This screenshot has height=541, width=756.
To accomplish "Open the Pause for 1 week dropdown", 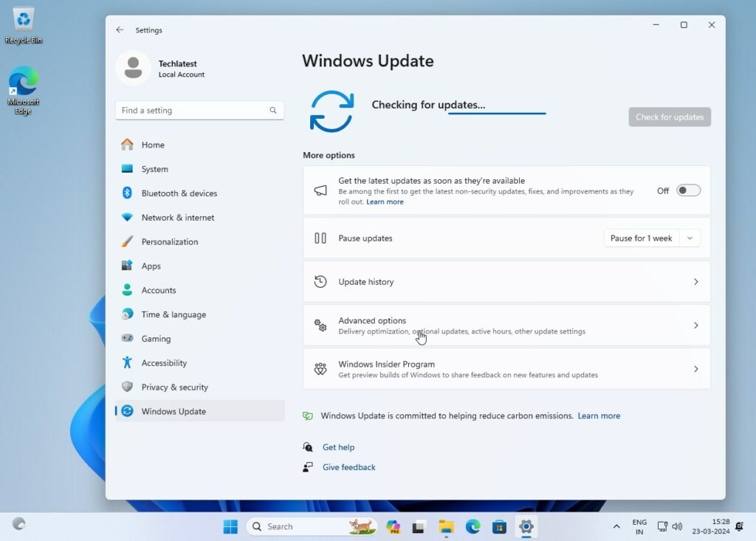I will [x=651, y=238].
